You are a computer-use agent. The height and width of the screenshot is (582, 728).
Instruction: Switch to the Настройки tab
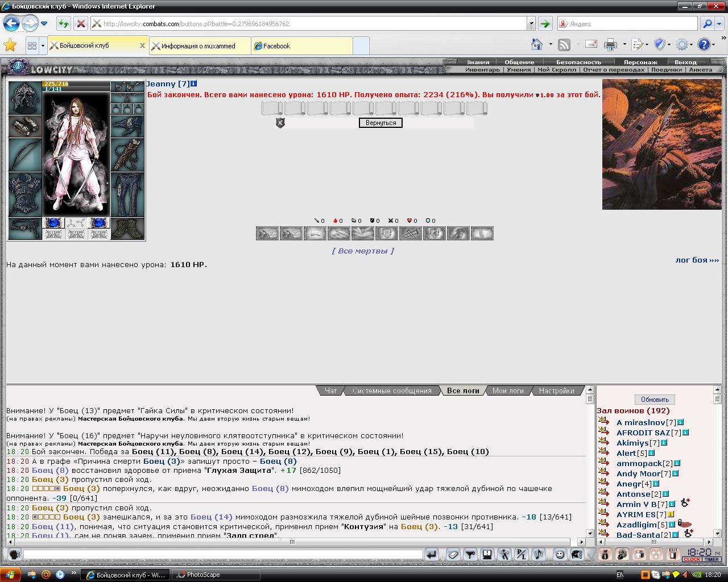pos(556,390)
